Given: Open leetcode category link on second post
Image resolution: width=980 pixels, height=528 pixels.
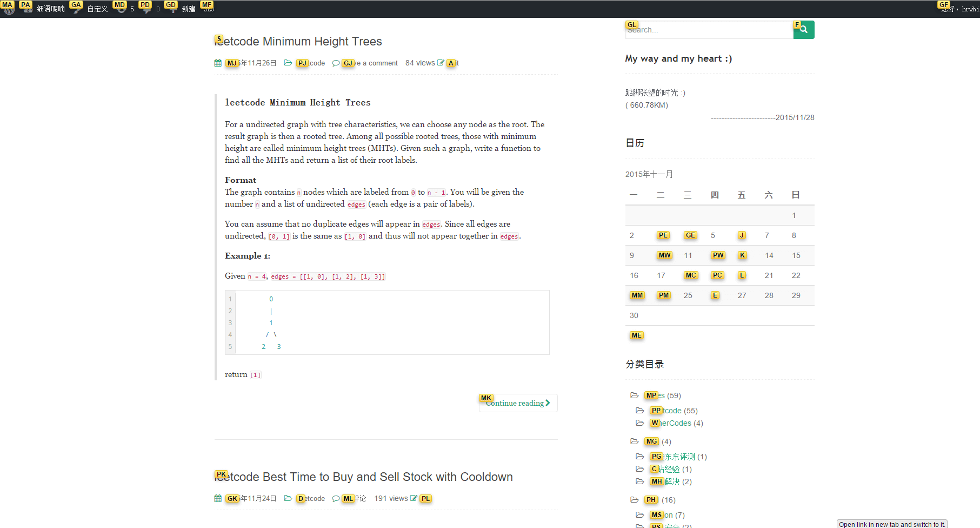Looking at the screenshot, I should click(x=311, y=499).
